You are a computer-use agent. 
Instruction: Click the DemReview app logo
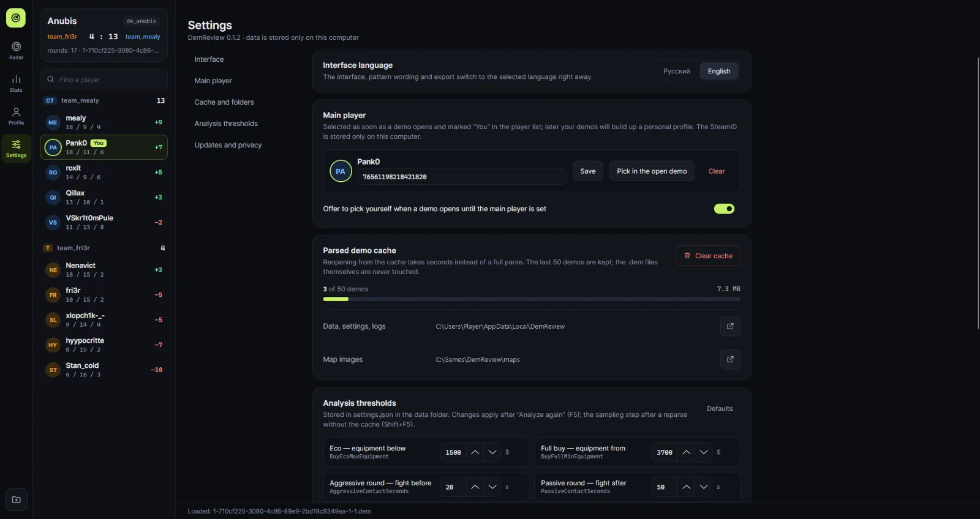[16, 18]
